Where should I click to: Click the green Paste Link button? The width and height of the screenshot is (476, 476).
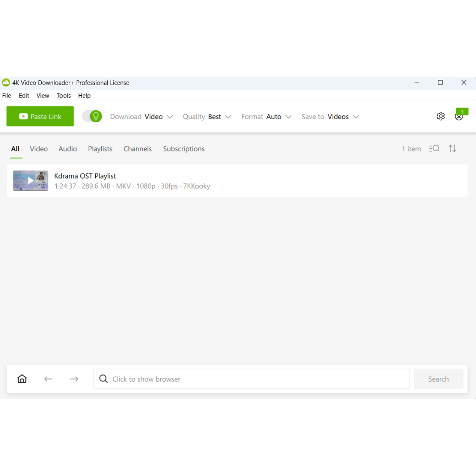click(x=40, y=116)
